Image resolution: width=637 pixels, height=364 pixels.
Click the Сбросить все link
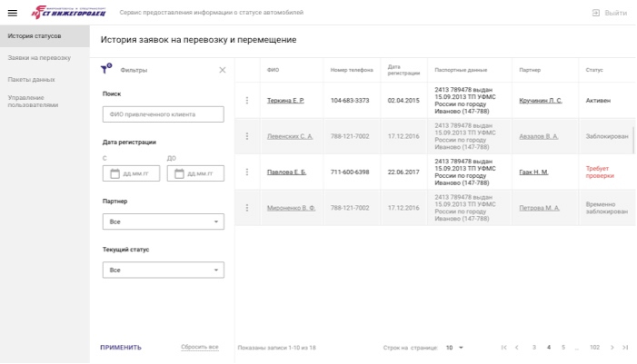[200, 347]
